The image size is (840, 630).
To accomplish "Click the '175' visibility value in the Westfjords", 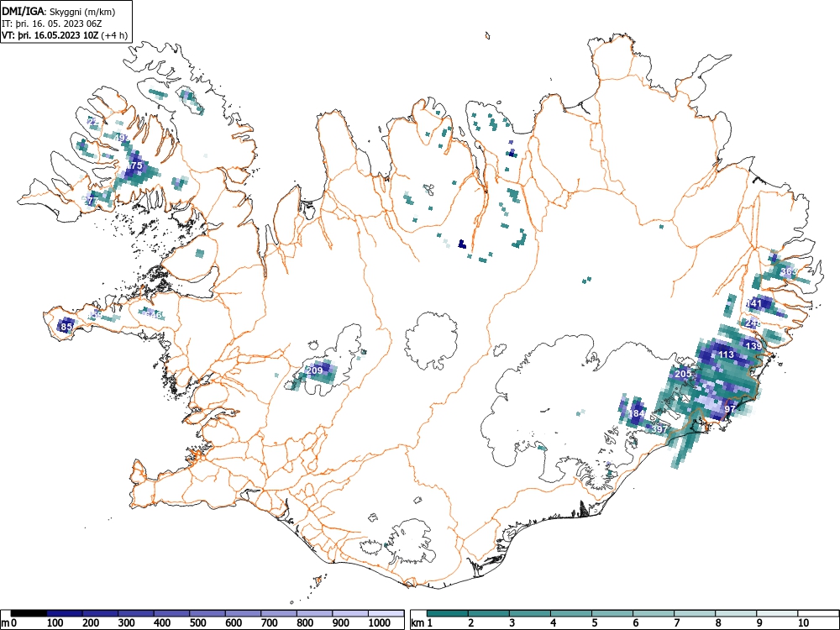I will coord(134,166).
